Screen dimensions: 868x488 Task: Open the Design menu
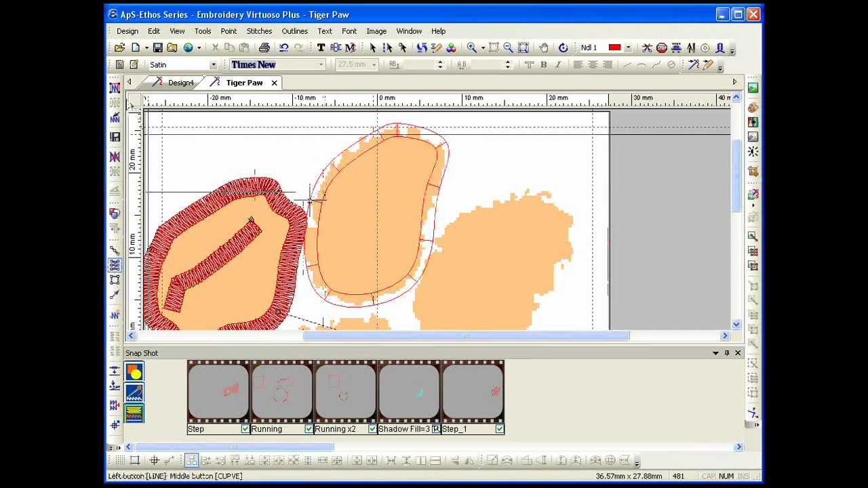click(127, 31)
